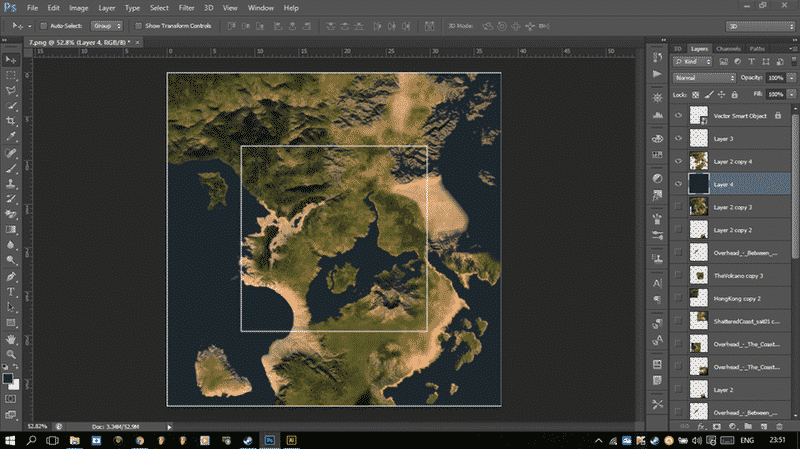This screenshot has width=800, height=449.
Task: Switch to the Channels tab
Action: pos(728,48)
